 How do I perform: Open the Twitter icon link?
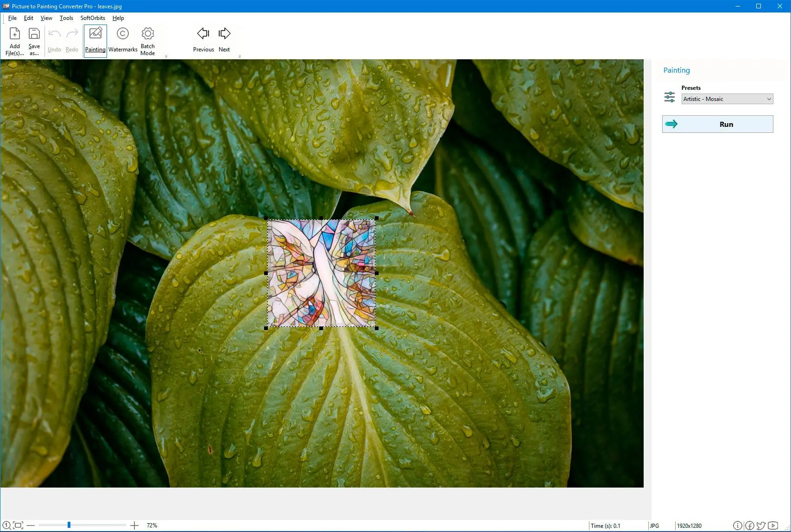tap(761, 526)
